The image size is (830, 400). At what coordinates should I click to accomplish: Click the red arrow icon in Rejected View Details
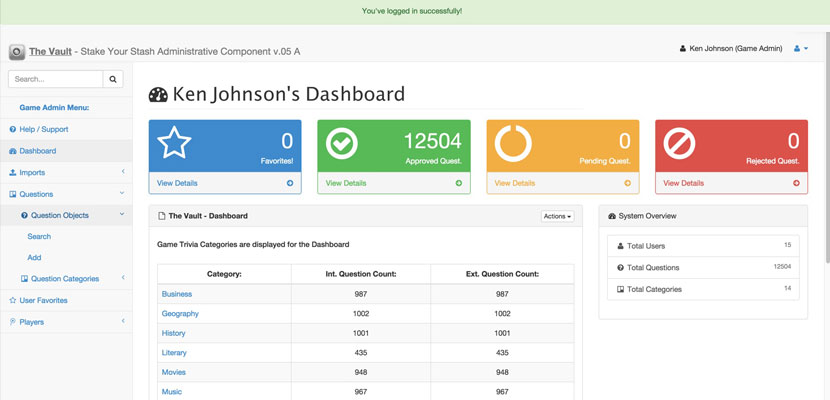tap(796, 183)
